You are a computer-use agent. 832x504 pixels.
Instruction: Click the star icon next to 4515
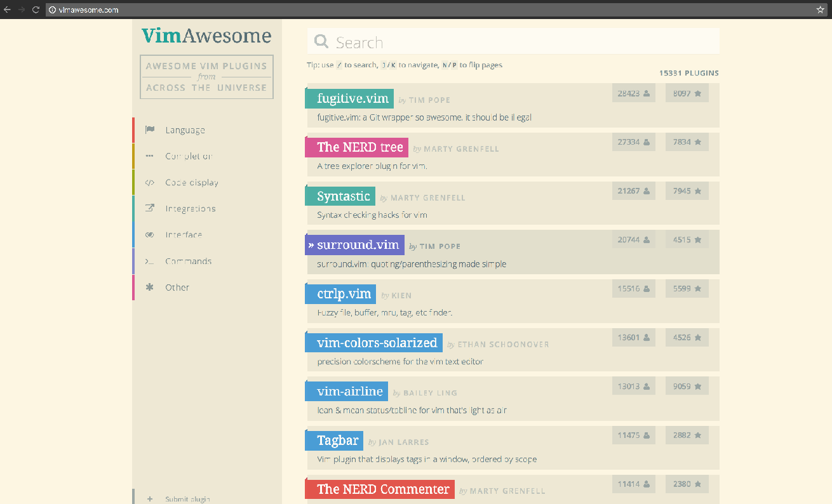(697, 240)
